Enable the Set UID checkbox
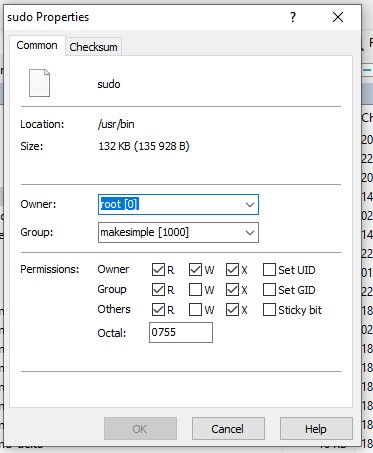This screenshot has height=453, width=373. tap(269, 270)
